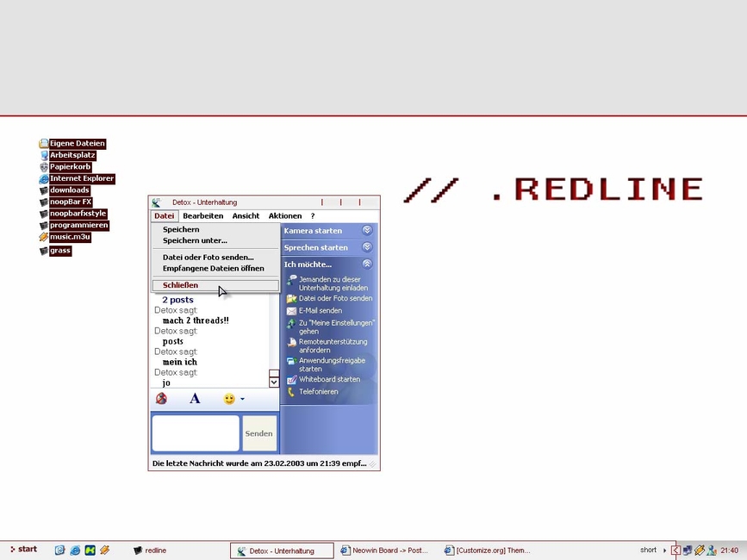Click the Telefonieren phone icon

coord(291,392)
